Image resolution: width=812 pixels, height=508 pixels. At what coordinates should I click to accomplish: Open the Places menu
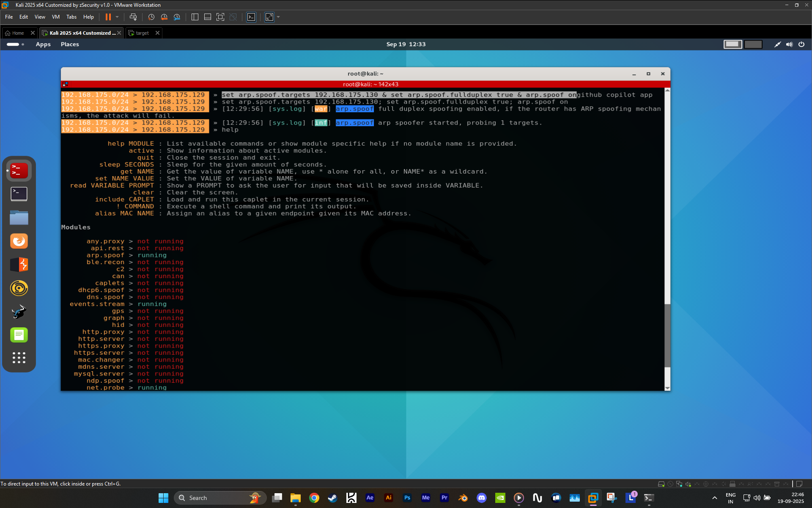(x=70, y=44)
